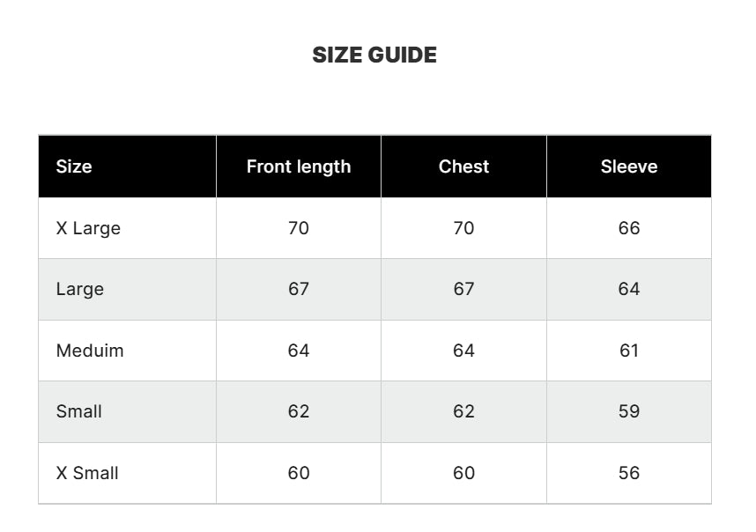Click Meduim front length value 64
This screenshot has width=756, height=532.
click(x=299, y=351)
